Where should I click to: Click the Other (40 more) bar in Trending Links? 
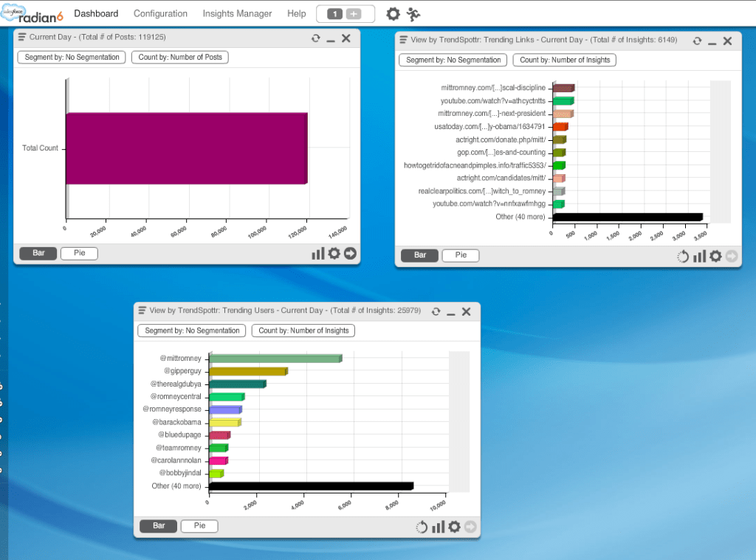click(x=628, y=217)
